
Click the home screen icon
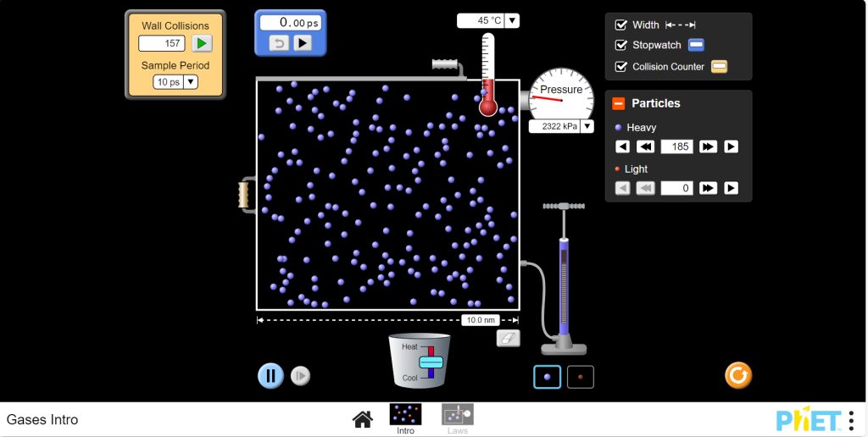363,419
